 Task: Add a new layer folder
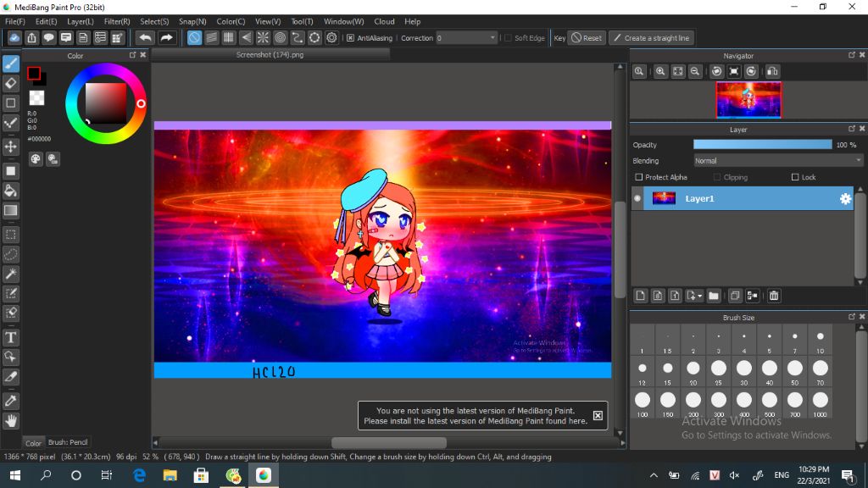point(714,296)
